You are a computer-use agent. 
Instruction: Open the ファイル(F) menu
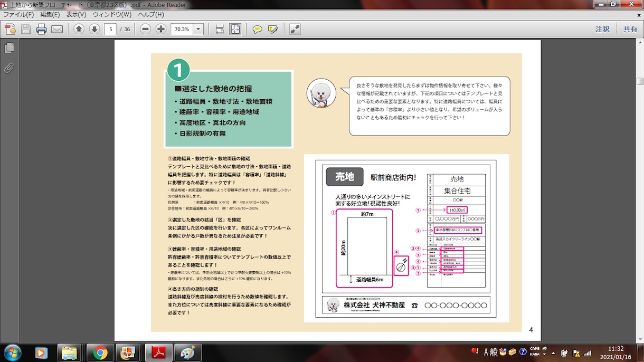(18, 15)
